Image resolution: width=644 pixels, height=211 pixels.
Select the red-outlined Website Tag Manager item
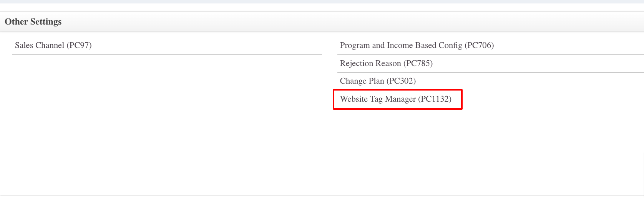coord(397,99)
